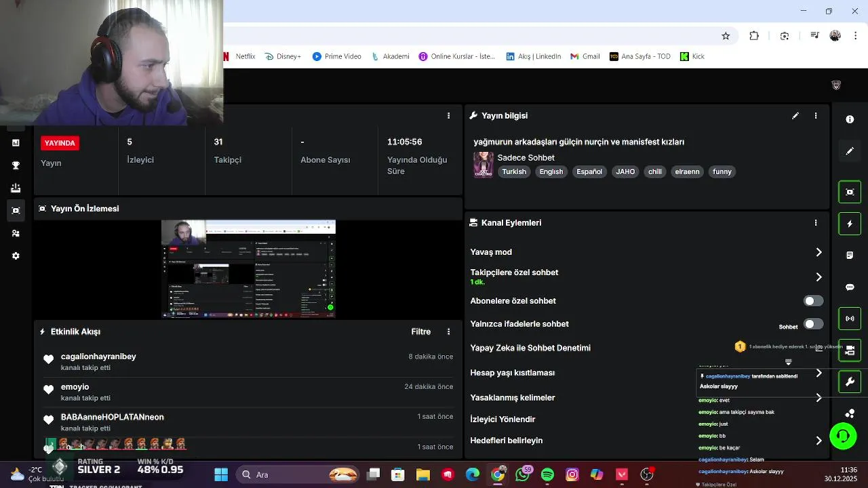Click the shield icon below the bookmarks bar
The height and width of the screenshot is (488, 868).
(x=836, y=85)
